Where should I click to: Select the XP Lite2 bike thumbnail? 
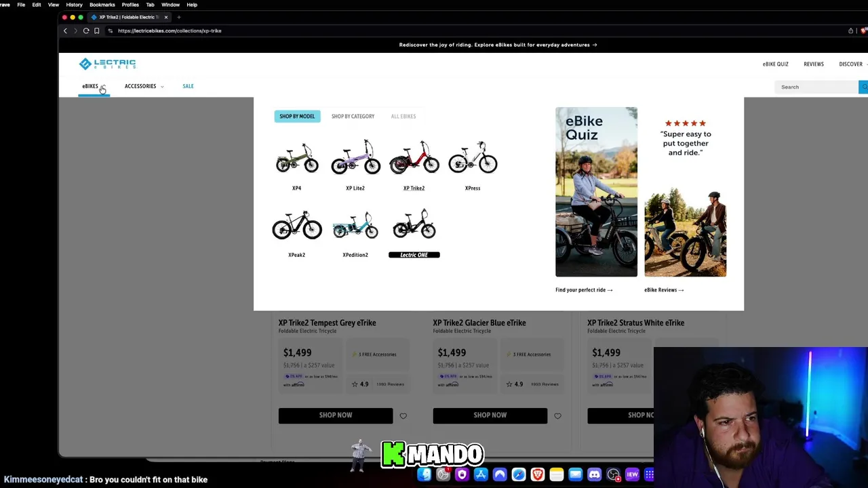point(355,158)
